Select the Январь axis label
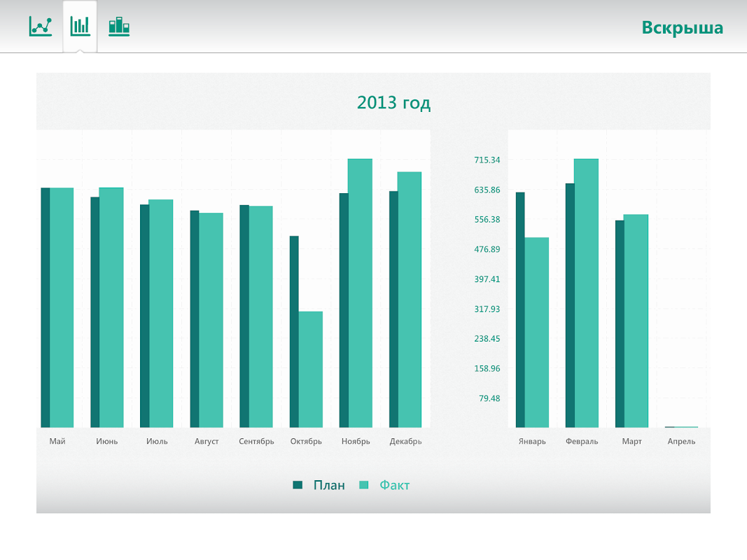 coord(532,442)
